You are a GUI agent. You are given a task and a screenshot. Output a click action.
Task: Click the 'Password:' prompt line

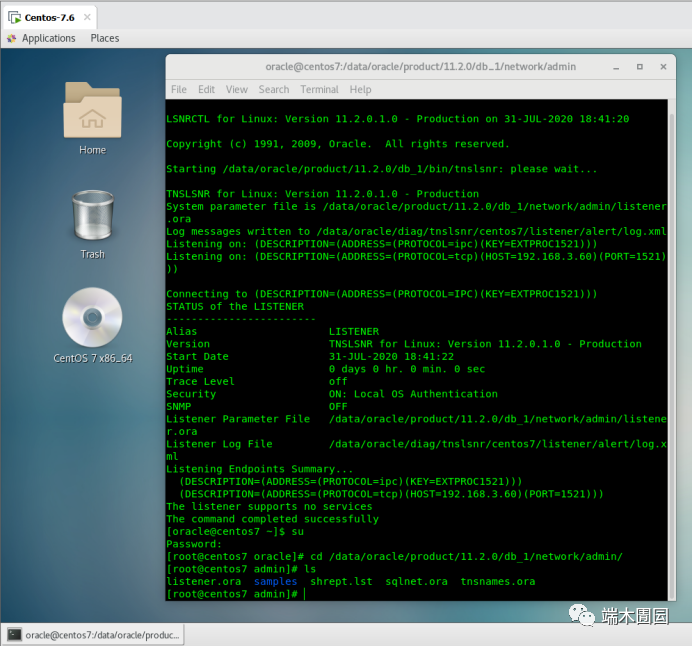194,544
